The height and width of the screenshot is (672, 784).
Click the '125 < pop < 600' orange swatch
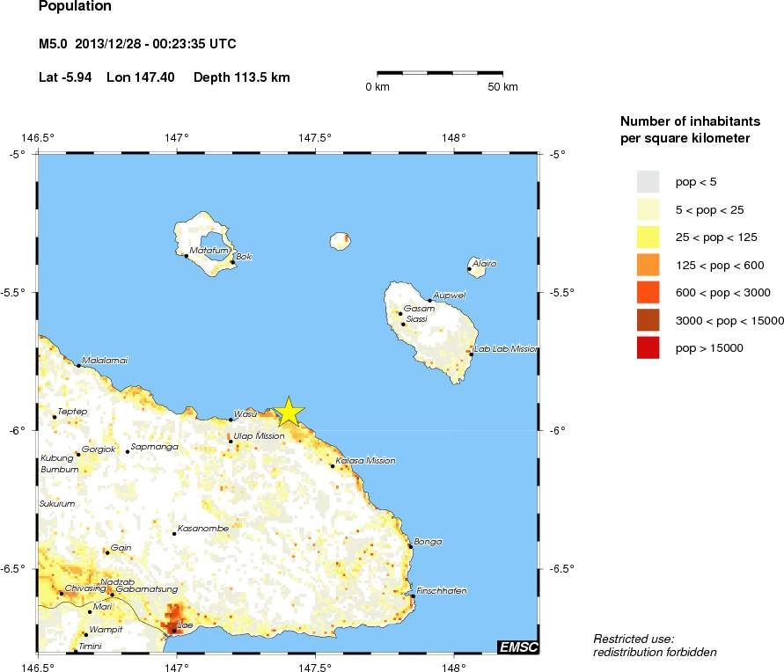[x=648, y=265]
